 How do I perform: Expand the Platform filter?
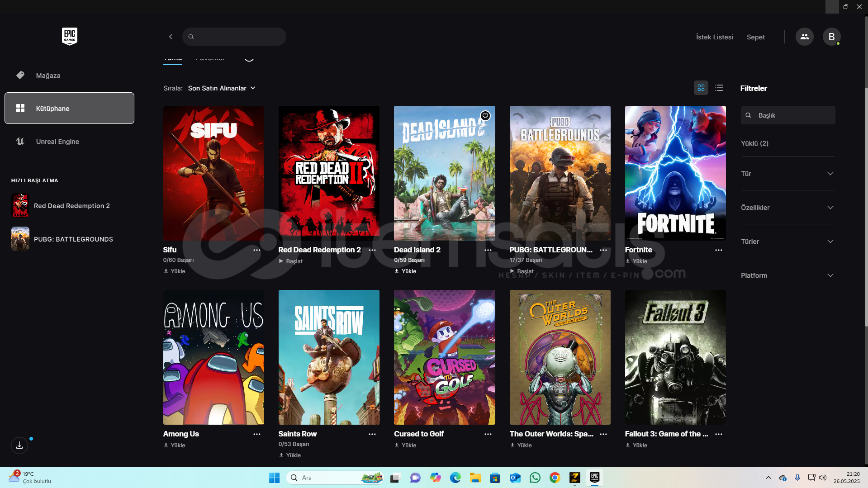tap(787, 275)
